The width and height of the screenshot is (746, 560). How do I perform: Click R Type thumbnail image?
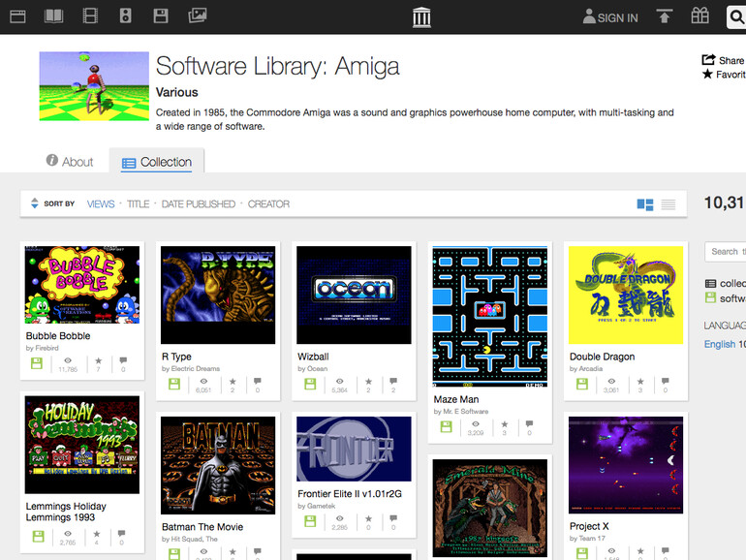pyautogui.click(x=218, y=295)
